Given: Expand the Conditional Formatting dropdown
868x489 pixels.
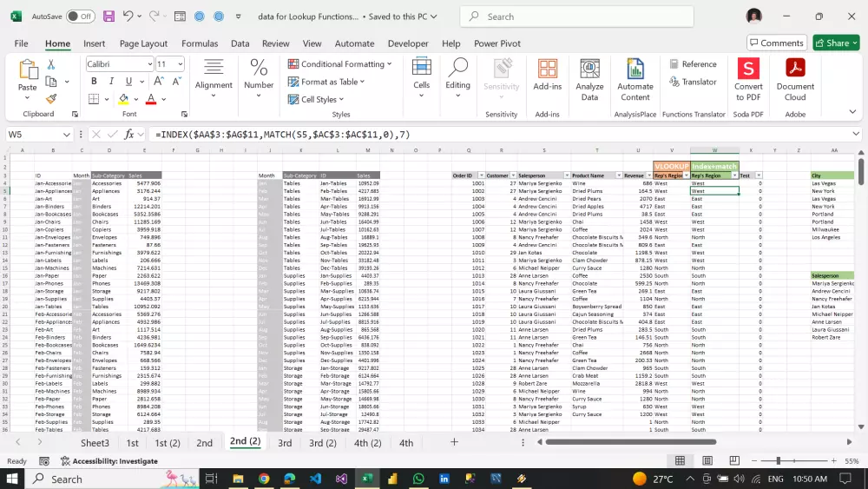Looking at the screenshot, I should [340, 64].
